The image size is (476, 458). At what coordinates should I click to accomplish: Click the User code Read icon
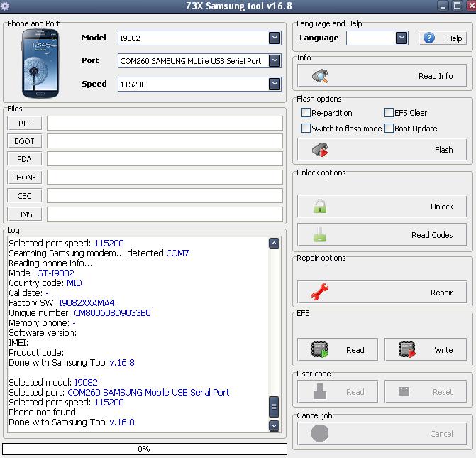coord(320,391)
